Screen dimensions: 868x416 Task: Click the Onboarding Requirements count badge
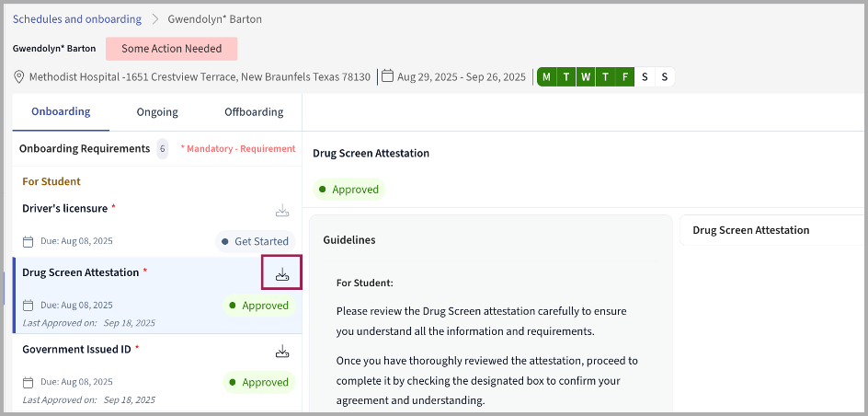pos(163,149)
